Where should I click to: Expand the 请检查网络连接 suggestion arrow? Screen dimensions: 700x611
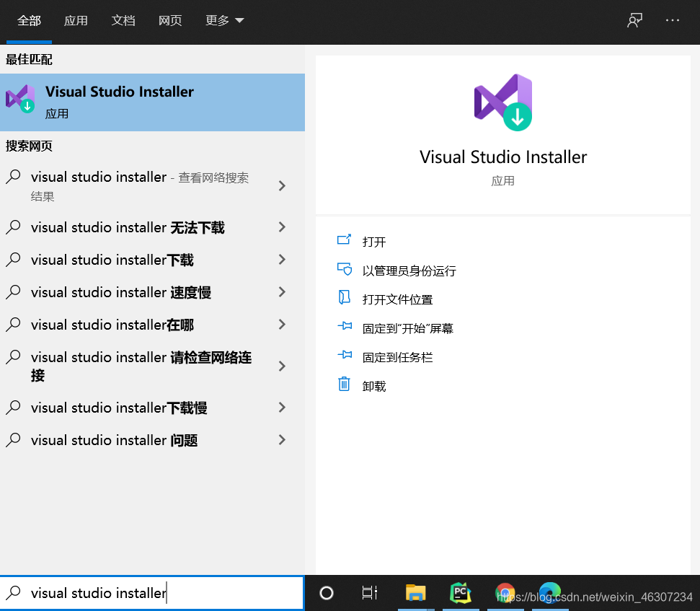(282, 366)
